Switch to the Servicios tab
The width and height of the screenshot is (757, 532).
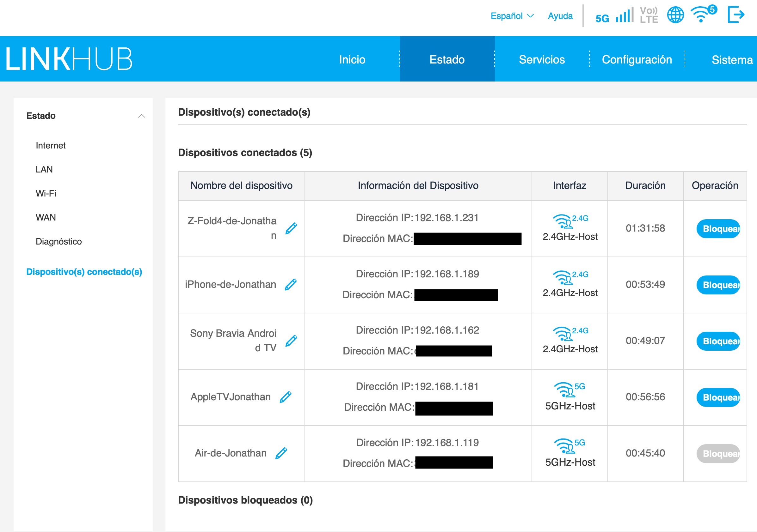click(542, 60)
